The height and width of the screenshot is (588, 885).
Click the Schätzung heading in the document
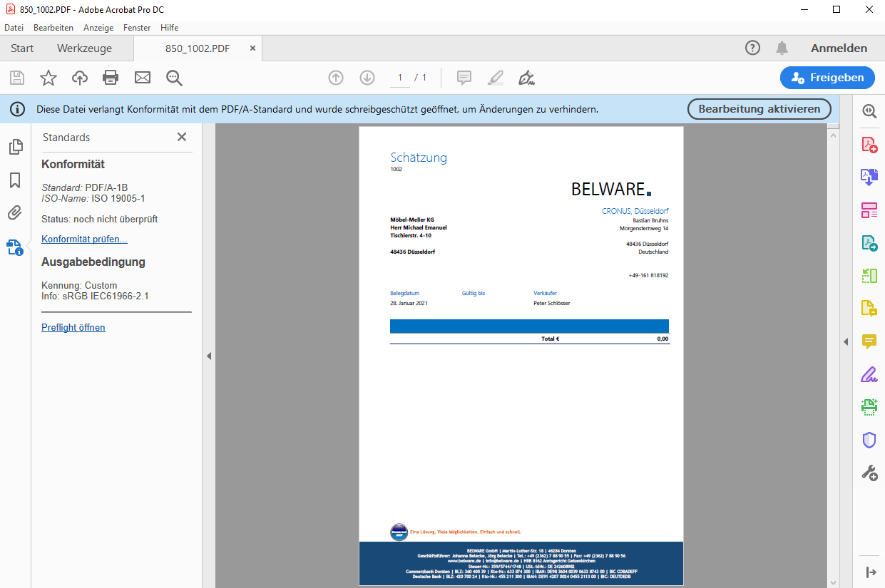tap(419, 158)
